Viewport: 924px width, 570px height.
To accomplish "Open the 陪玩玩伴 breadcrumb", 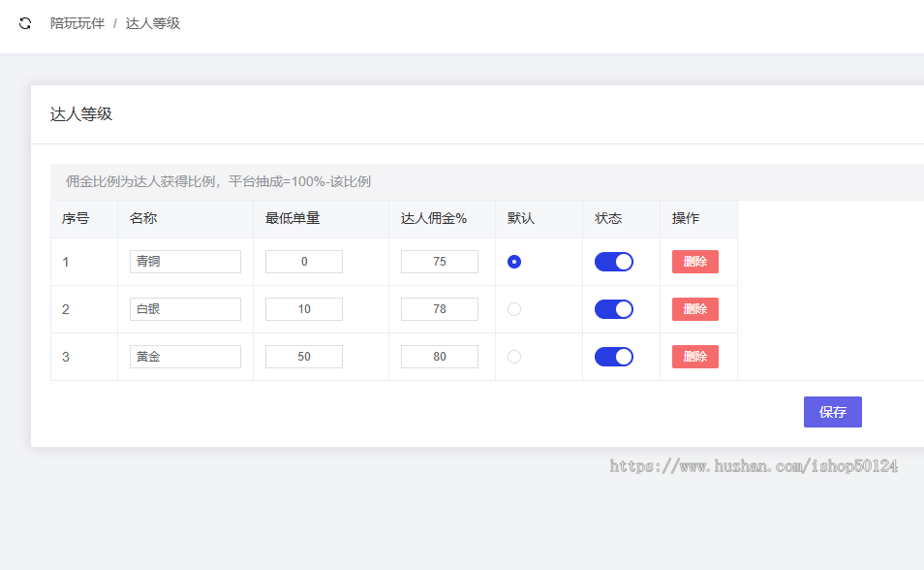I will [77, 23].
